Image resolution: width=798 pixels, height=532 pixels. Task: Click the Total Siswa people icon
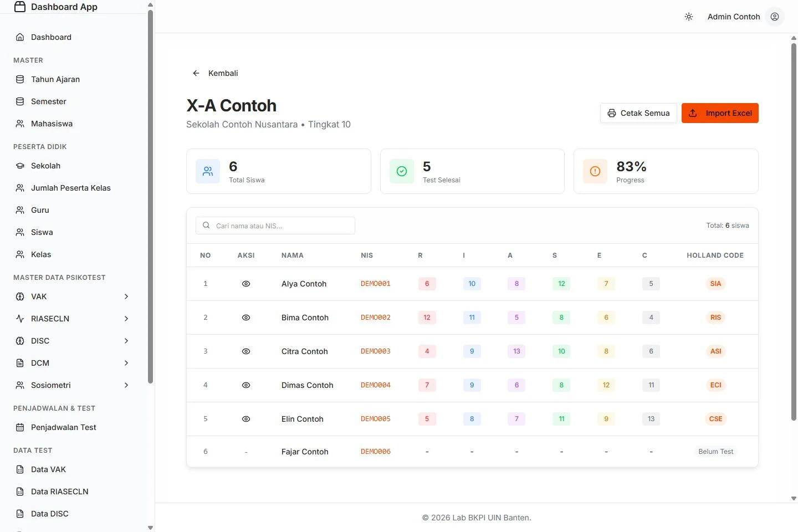click(x=208, y=171)
